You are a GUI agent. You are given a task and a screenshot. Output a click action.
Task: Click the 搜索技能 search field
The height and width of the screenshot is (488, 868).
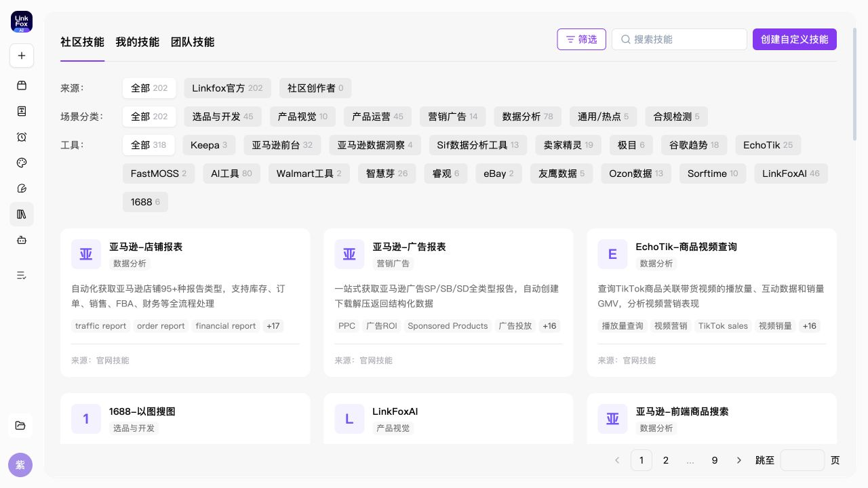pos(679,39)
